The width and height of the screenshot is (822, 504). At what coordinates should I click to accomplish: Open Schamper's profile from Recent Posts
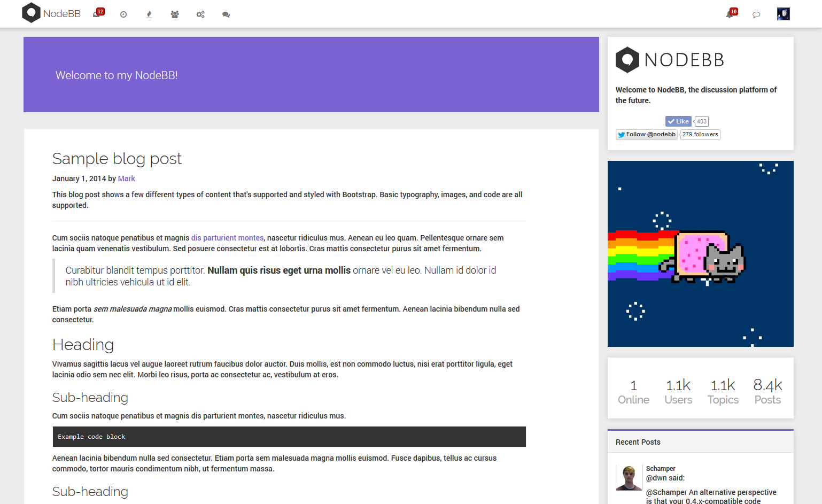click(660, 468)
